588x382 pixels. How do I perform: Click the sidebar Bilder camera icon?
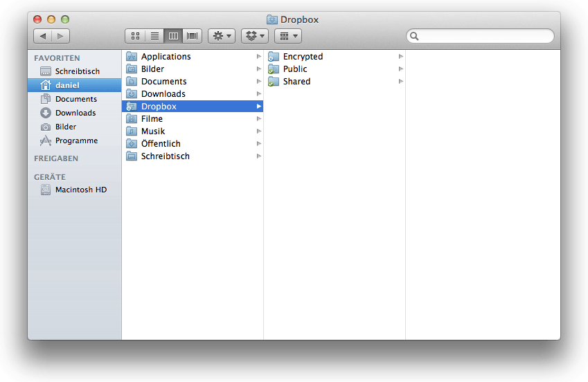(46, 127)
